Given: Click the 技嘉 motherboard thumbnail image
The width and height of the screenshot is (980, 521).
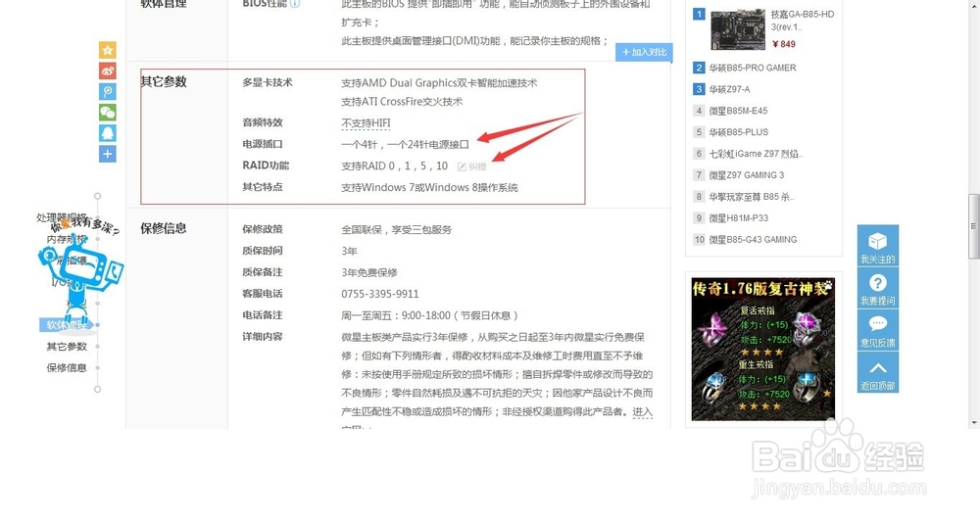Looking at the screenshot, I should click(x=738, y=29).
